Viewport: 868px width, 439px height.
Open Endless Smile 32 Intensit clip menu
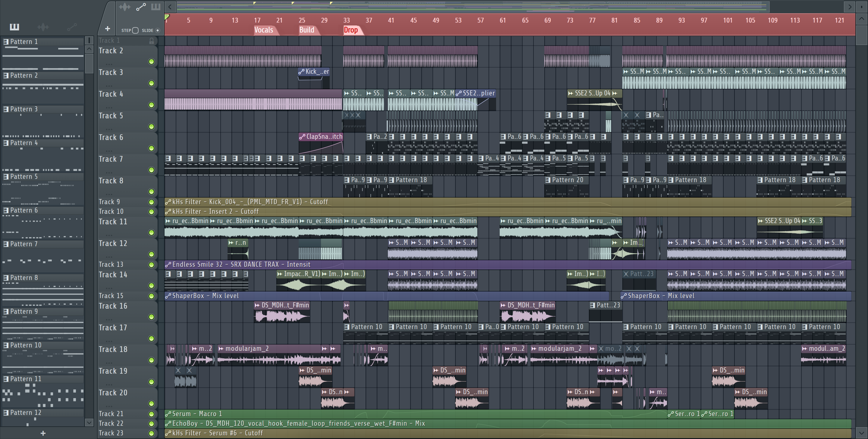[x=168, y=265]
